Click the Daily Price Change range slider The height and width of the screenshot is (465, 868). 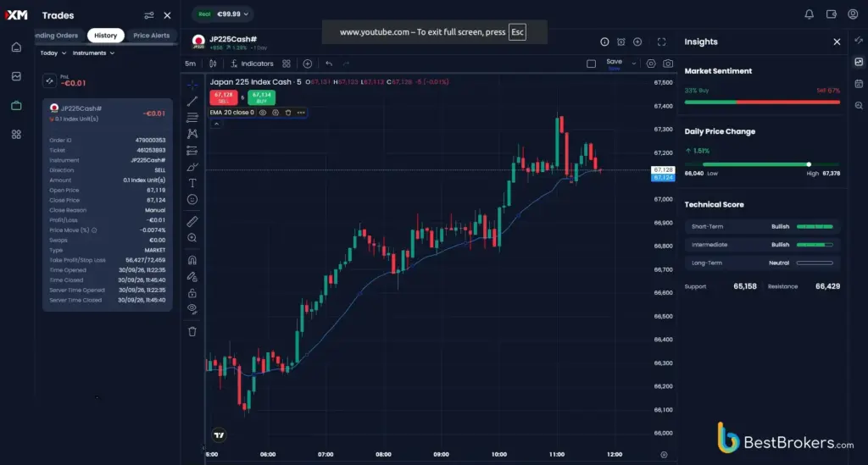coord(762,164)
